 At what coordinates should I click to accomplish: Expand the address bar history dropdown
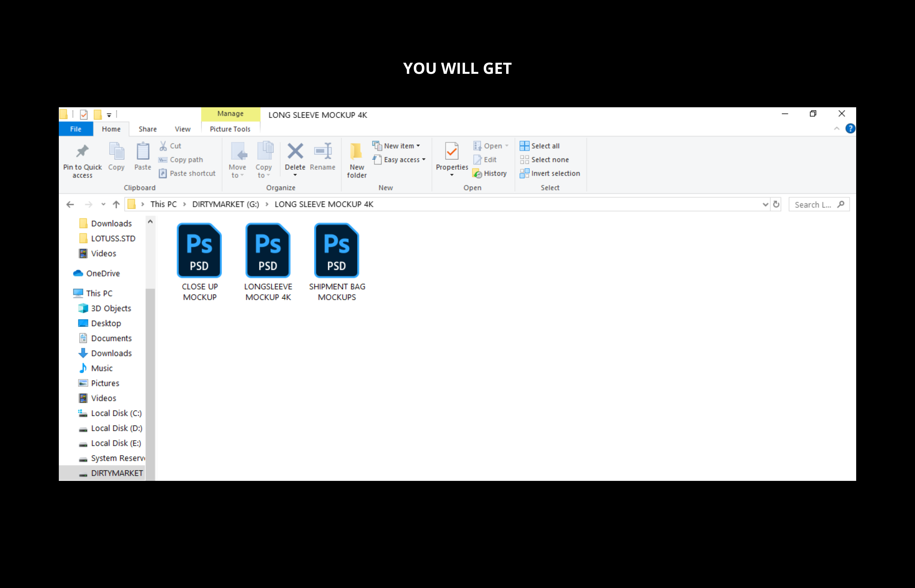[x=765, y=204]
